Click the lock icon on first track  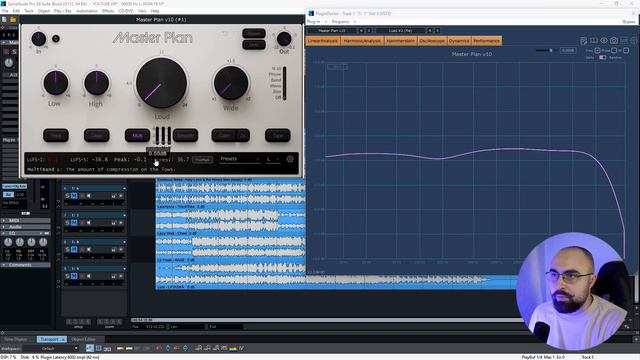tap(114, 196)
